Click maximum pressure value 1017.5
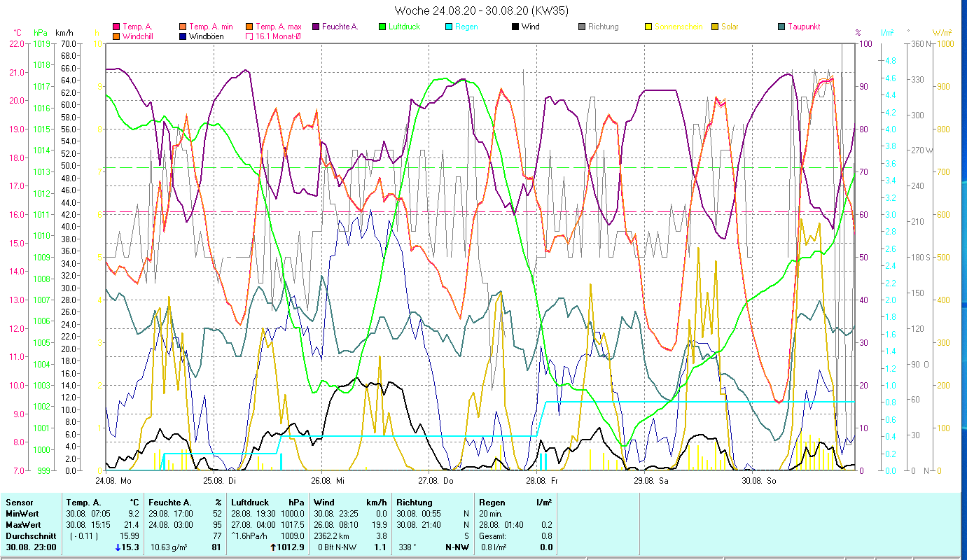 click(x=293, y=525)
